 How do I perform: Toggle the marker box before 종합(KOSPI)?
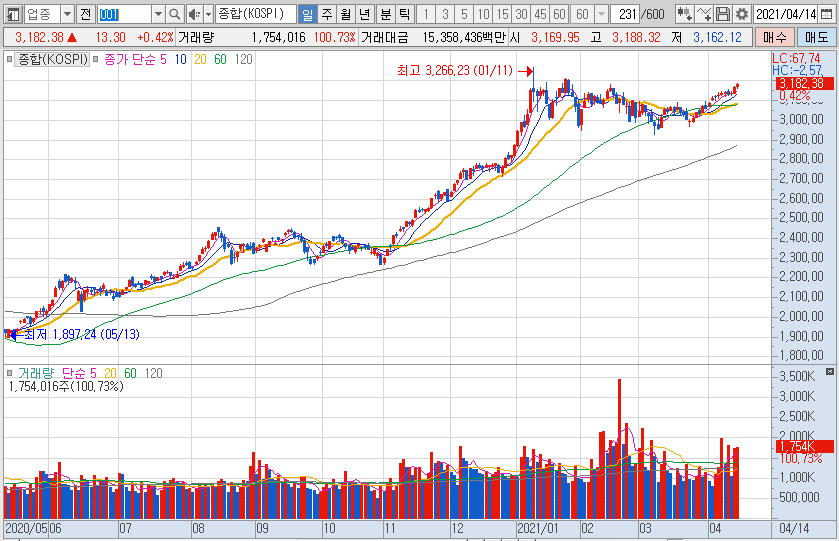[x=9, y=59]
